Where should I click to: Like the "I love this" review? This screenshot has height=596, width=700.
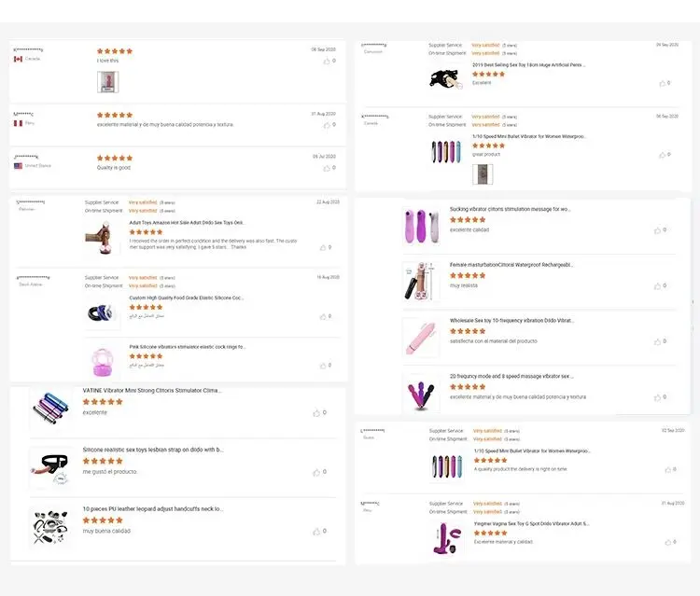[x=327, y=61]
